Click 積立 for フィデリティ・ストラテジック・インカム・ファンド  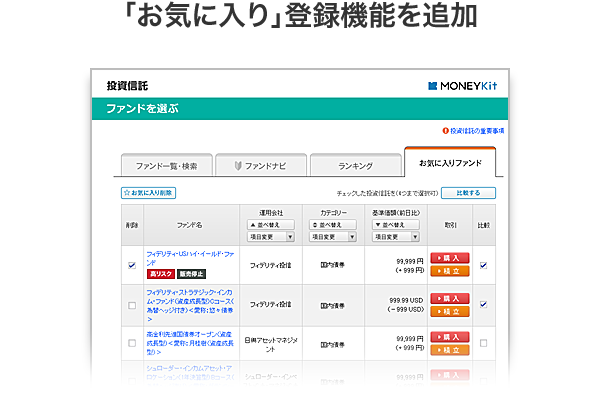pos(450,311)
